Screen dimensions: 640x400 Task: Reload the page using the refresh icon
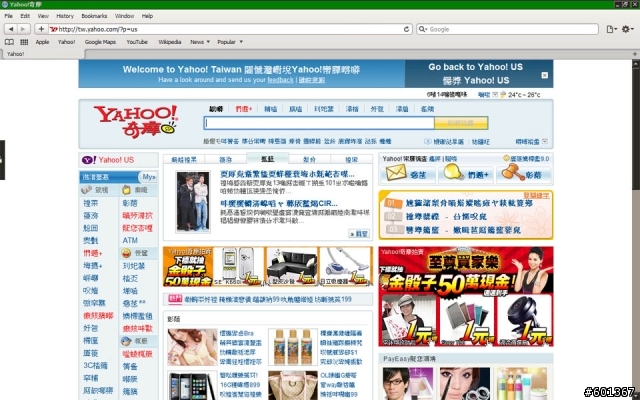click(x=406, y=29)
